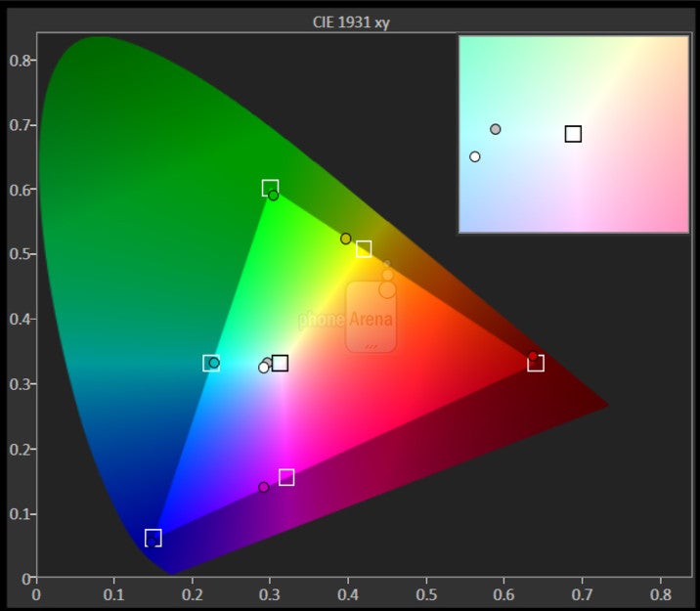
Task: Click the green primary target square
Action: tap(270, 188)
